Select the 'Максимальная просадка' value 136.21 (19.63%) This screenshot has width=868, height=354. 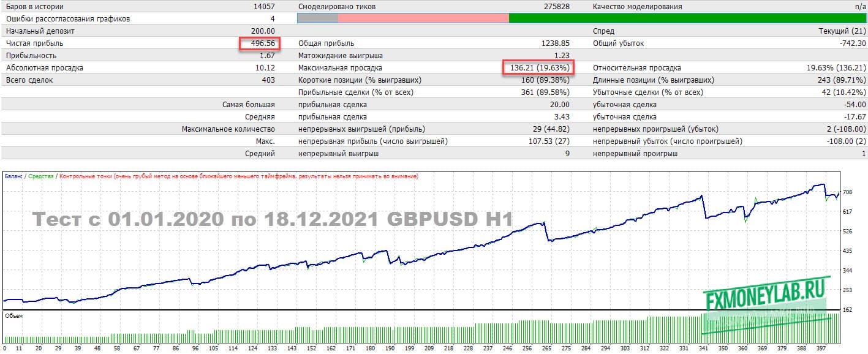pos(540,68)
